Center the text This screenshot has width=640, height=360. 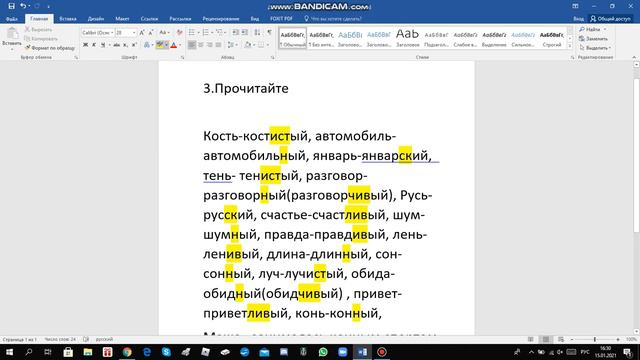[201, 45]
